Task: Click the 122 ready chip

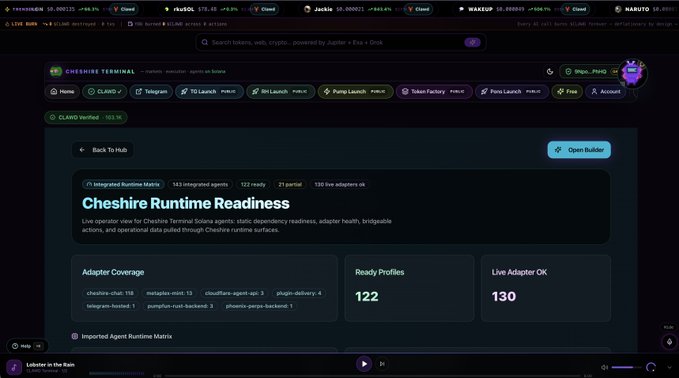Action: (x=253, y=184)
